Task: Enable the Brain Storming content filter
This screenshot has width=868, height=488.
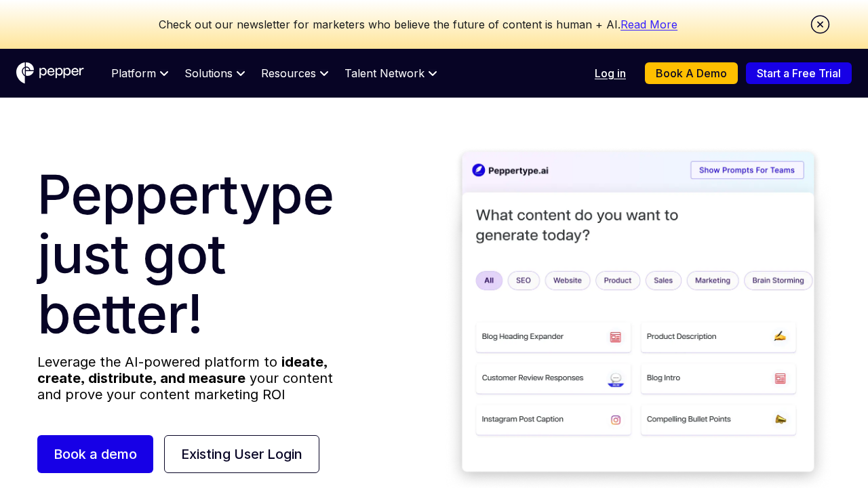Action: (x=778, y=280)
